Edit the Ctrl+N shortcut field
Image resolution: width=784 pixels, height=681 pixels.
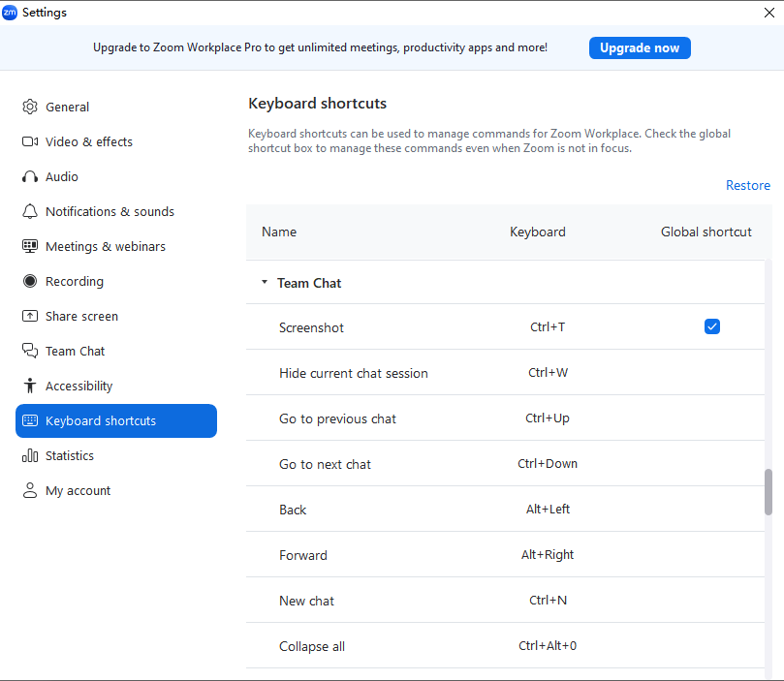pyautogui.click(x=548, y=600)
